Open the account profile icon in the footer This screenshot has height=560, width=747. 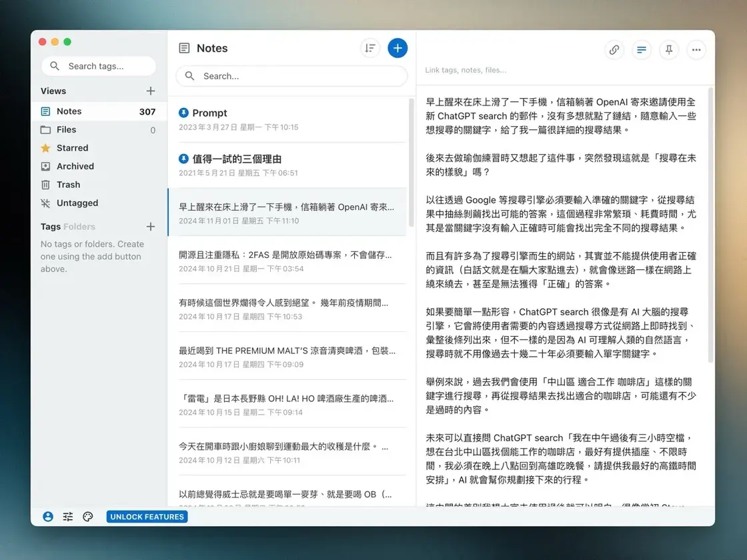coord(48,517)
